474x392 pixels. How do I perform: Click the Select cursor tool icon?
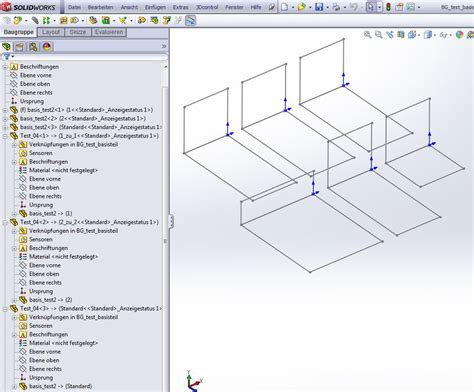tap(370, 7)
